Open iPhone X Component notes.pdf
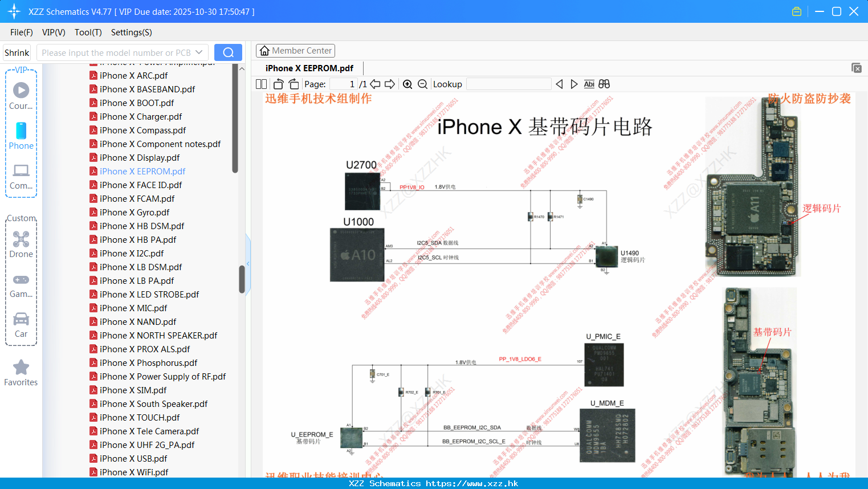This screenshot has height=489, width=868. click(160, 144)
